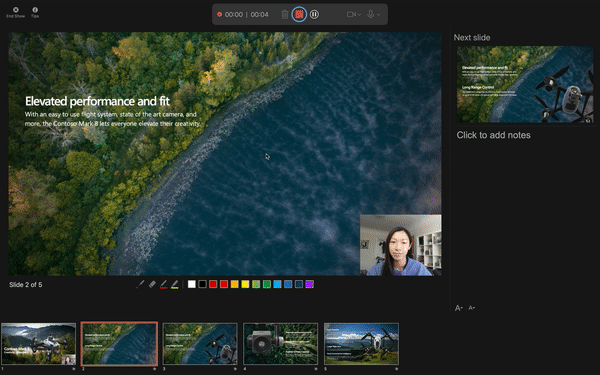Pick the light blue ink color
600x375 pixels.
pyautogui.click(x=277, y=284)
